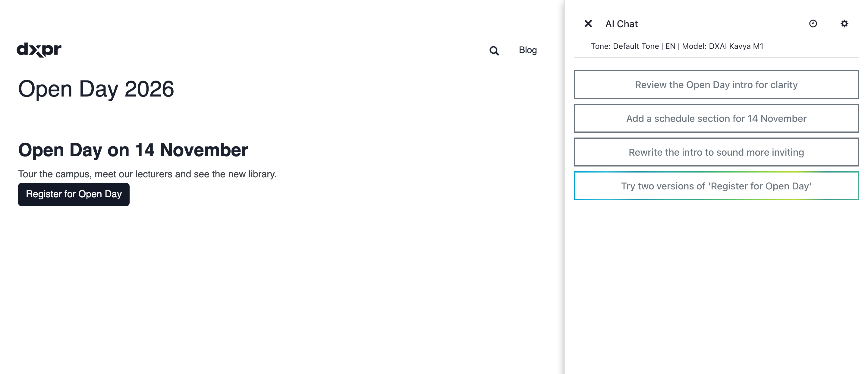Choose 'Add a schedule section for 14 November'
This screenshot has height=374, width=868.
tap(716, 118)
